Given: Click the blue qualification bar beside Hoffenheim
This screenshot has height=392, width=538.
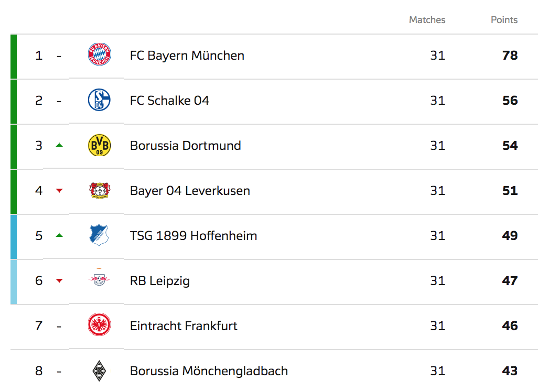Looking at the screenshot, I should tap(14, 236).
